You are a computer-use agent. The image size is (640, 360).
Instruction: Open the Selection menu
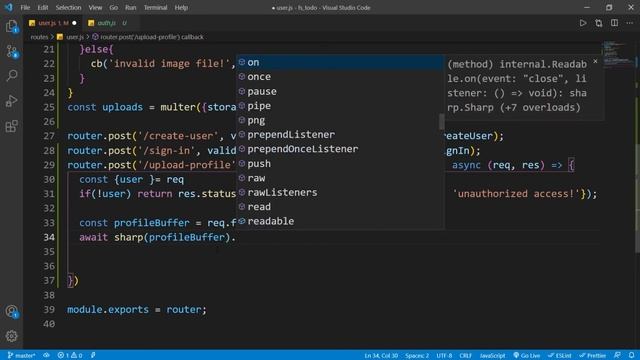(x=68, y=7)
